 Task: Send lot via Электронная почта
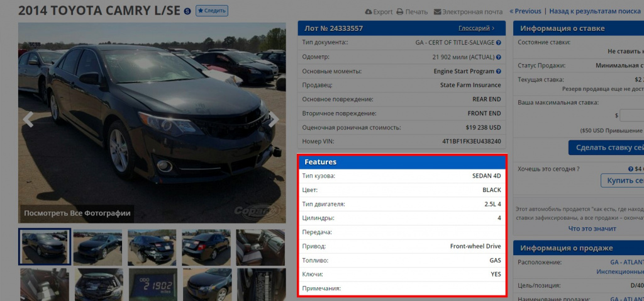[x=468, y=12]
